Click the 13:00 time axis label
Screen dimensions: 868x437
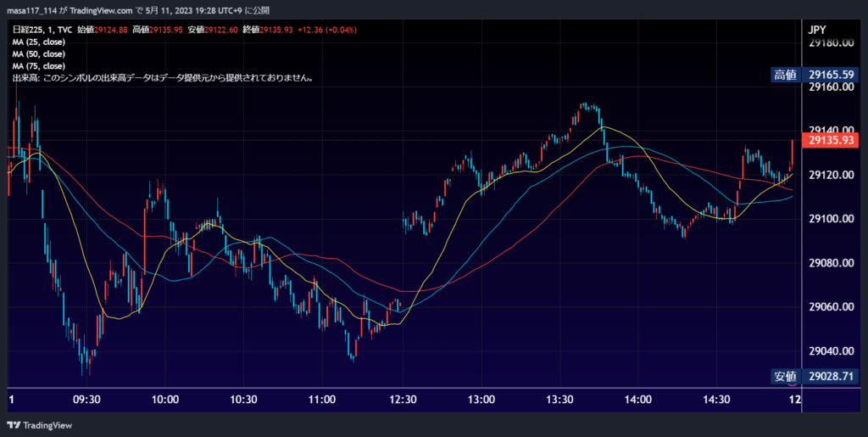(481, 400)
